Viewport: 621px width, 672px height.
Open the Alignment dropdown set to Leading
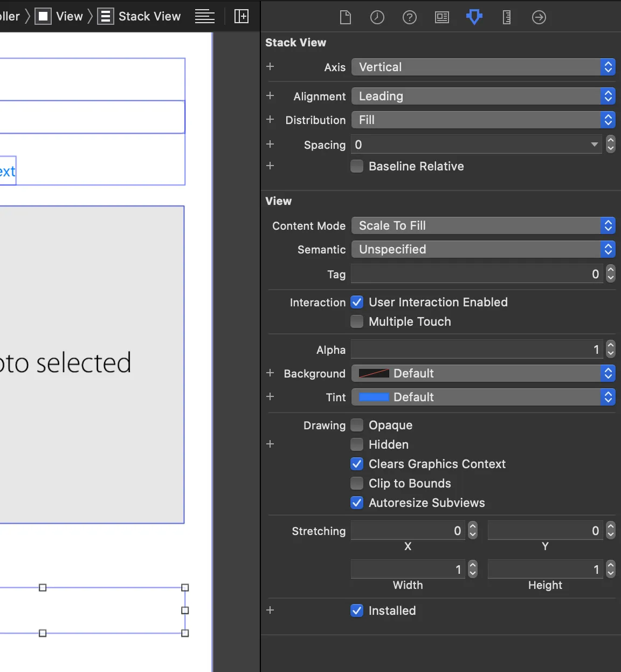point(483,96)
